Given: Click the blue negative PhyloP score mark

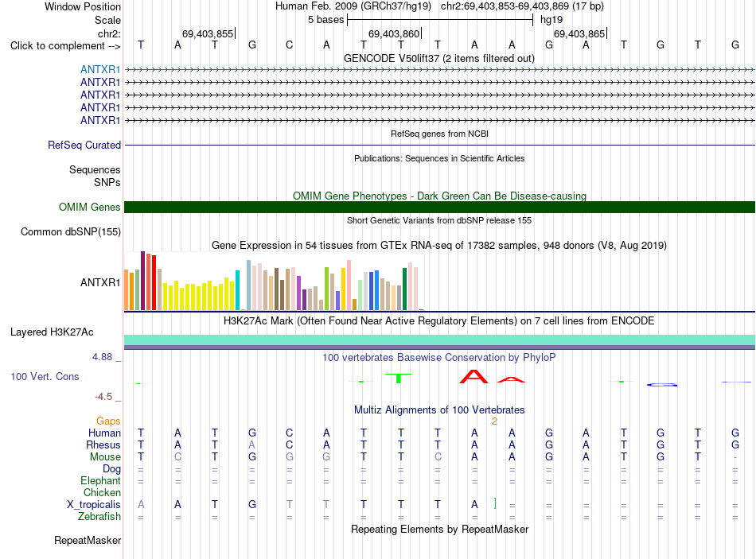Looking at the screenshot, I should [661, 385].
